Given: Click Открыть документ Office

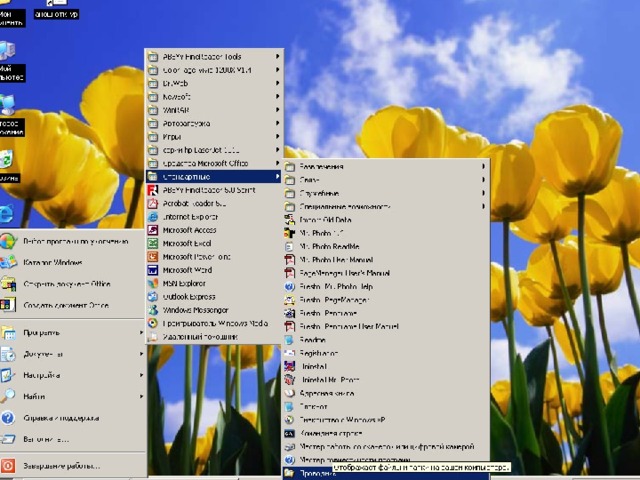Looking at the screenshot, I should [73, 284].
